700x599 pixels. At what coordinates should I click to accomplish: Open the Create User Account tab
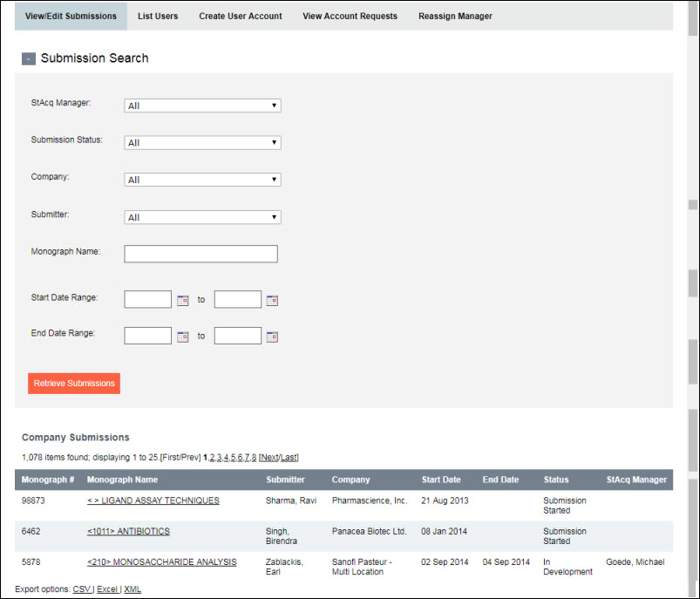240,16
